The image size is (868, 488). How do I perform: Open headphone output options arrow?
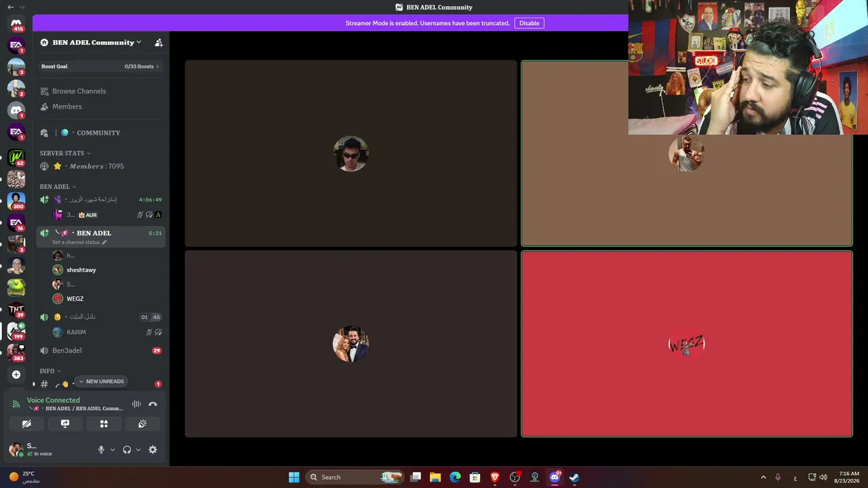coord(138,449)
